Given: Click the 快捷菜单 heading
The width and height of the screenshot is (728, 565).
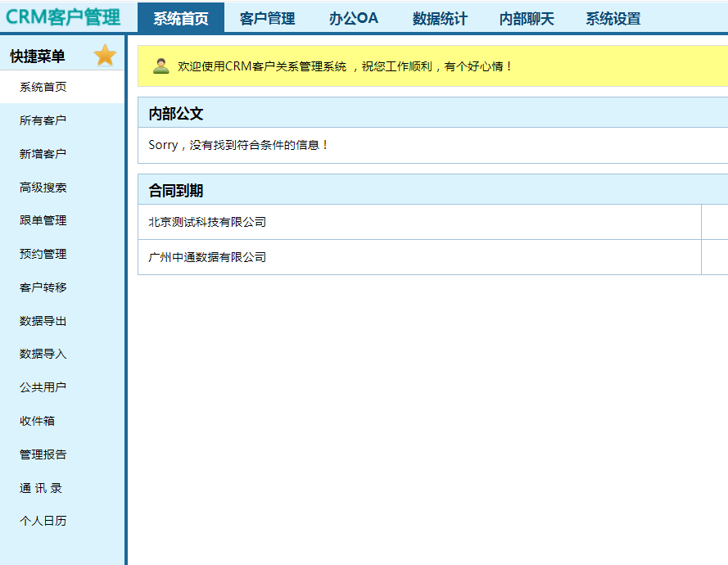Looking at the screenshot, I should click(38, 56).
